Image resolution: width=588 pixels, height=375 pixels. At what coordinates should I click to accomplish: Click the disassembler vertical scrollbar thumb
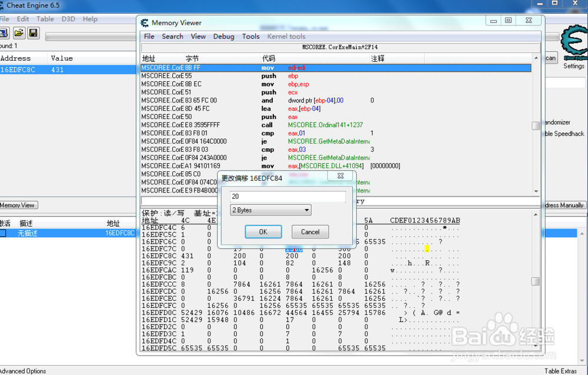(x=536, y=125)
